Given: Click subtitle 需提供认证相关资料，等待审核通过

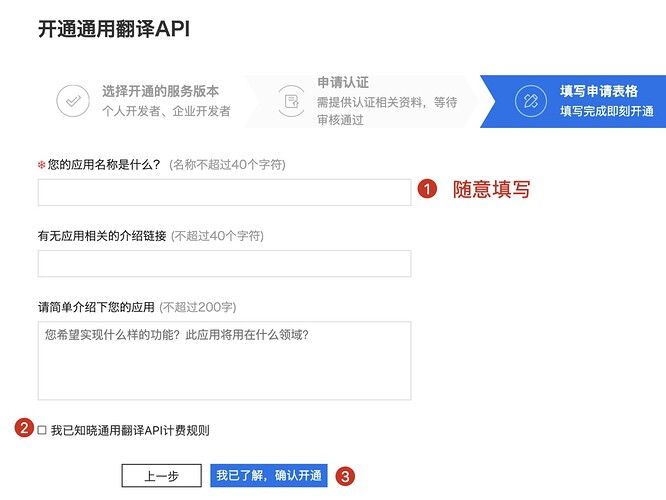Looking at the screenshot, I should point(387,111).
